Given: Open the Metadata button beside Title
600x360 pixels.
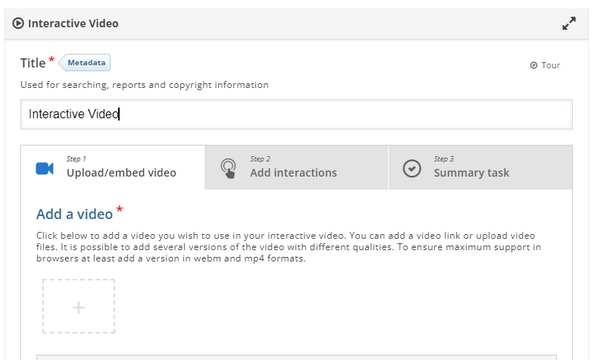Looking at the screenshot, I should pos(85,63).
